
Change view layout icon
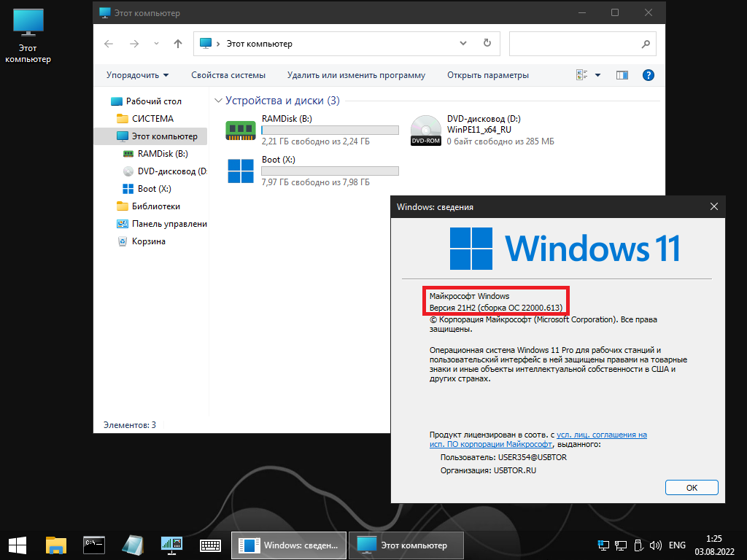[581, 75]
